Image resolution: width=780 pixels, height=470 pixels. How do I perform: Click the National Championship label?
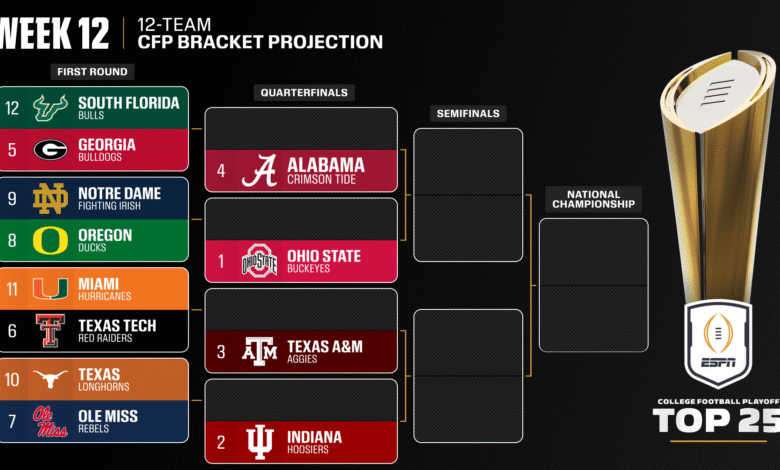[x=593, y=200]
